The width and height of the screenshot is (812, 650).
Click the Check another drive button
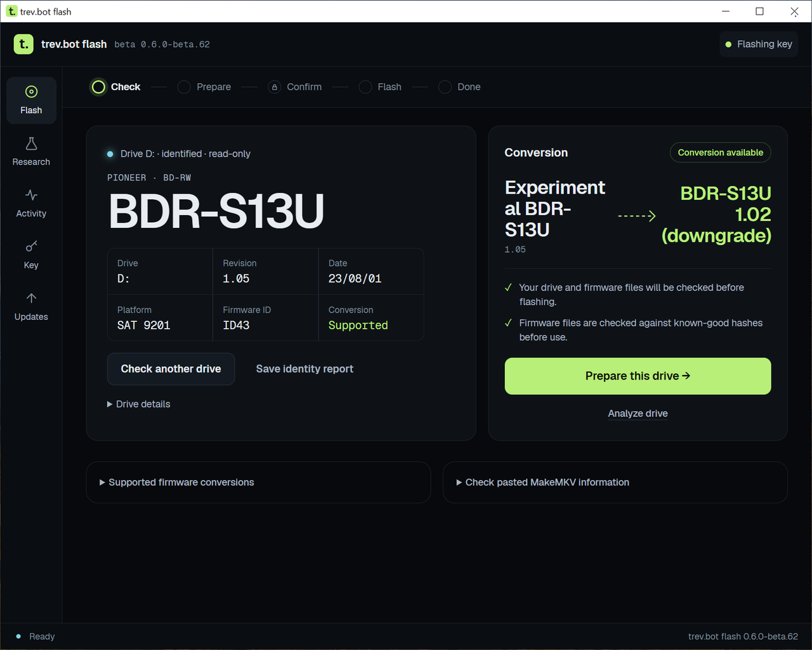coord(171,369)
